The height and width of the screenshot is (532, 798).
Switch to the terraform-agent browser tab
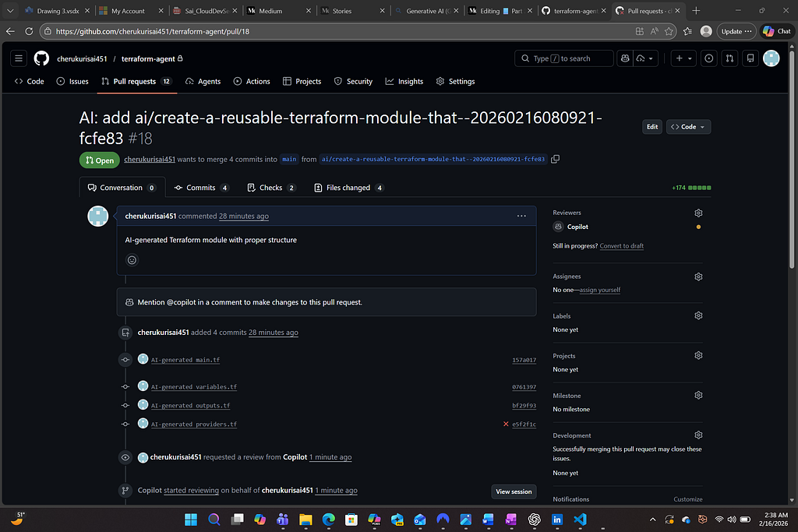574,11
